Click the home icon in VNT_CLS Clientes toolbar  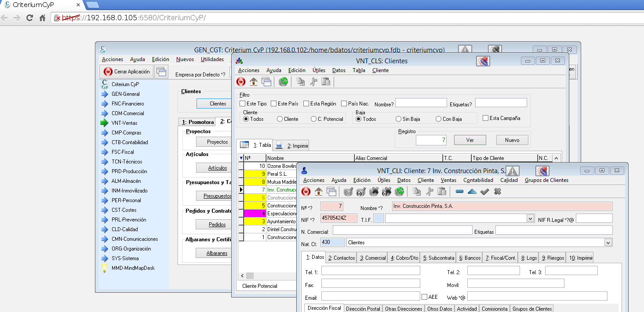254,82
